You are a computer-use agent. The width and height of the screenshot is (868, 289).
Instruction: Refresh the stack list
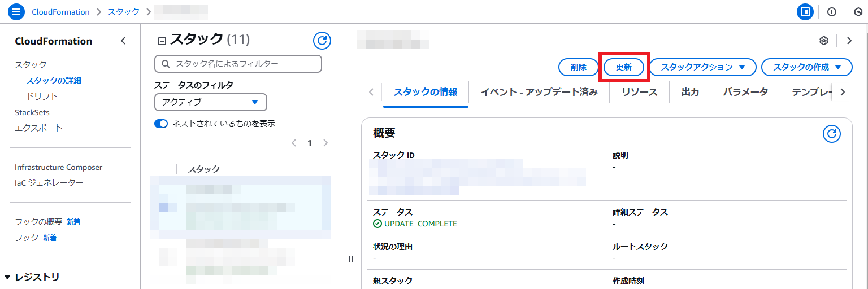coord(322,40)
